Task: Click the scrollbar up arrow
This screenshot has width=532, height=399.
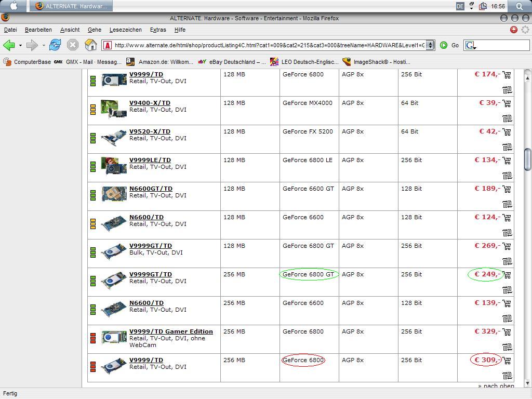Action: [527, 78]
